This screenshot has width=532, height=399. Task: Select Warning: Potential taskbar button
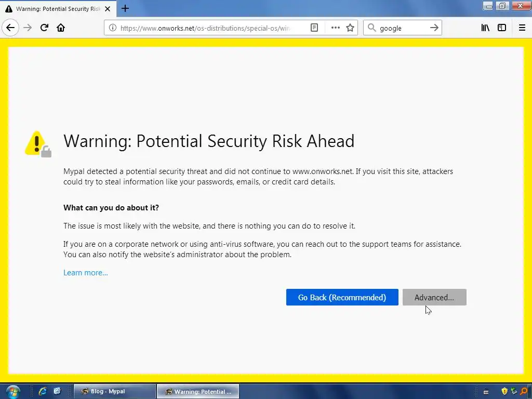(198, 391)
